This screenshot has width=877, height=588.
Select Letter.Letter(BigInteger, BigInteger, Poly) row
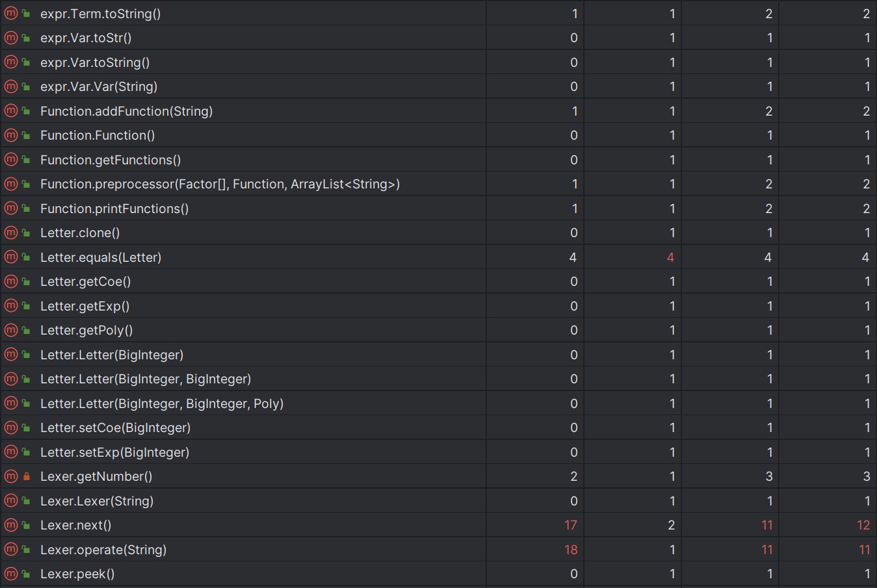point(162,403)
